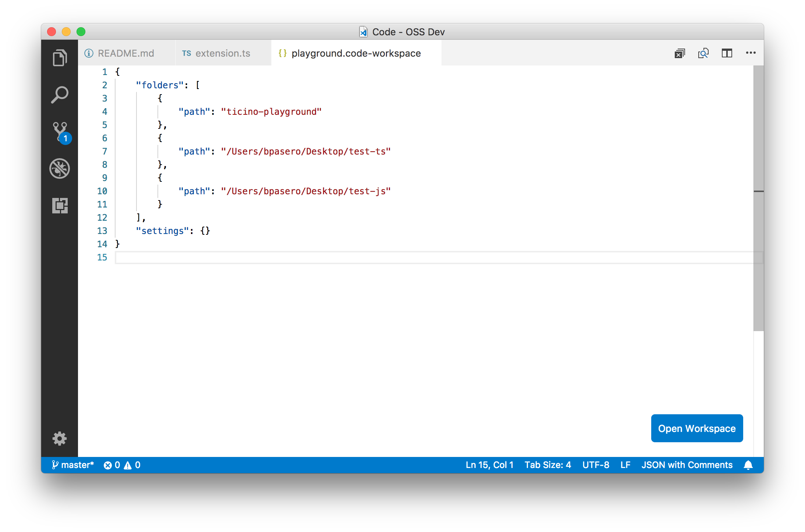Image resolution: width=805 pixels, height=532 pixels.
Task: Open encoding selector showing UTF-8
Action: 596,465
